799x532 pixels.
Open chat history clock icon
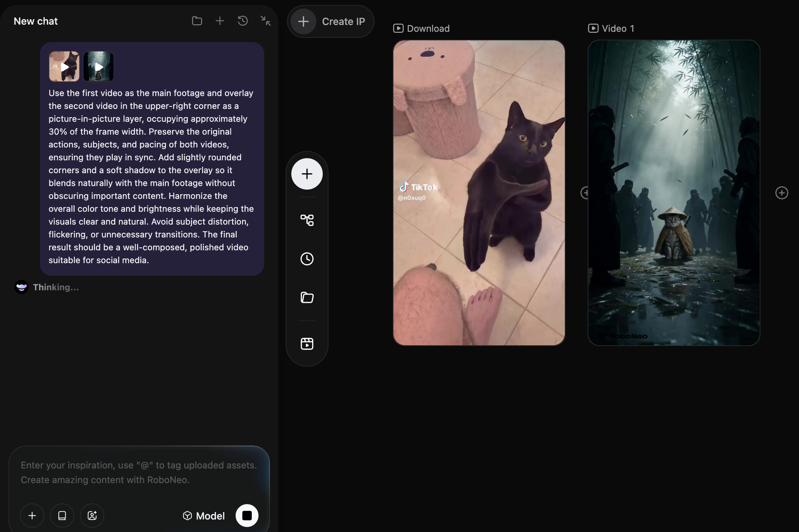[243, 21]
